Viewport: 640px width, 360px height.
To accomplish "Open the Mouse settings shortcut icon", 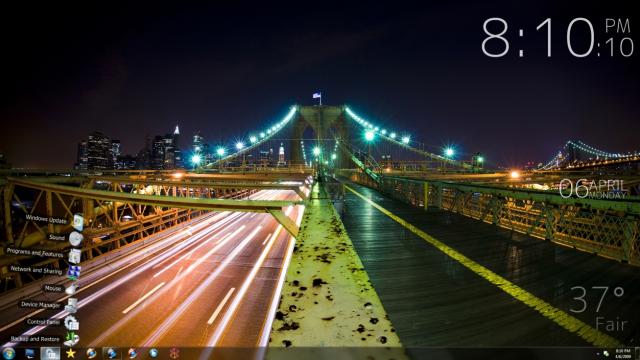I will coord(71,289).
